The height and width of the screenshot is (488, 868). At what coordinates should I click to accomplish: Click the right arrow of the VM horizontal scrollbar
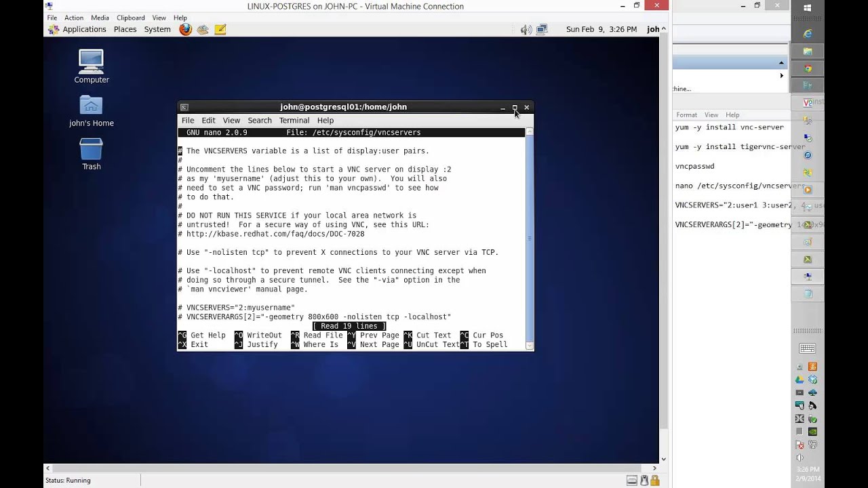[x=654, y=468]
